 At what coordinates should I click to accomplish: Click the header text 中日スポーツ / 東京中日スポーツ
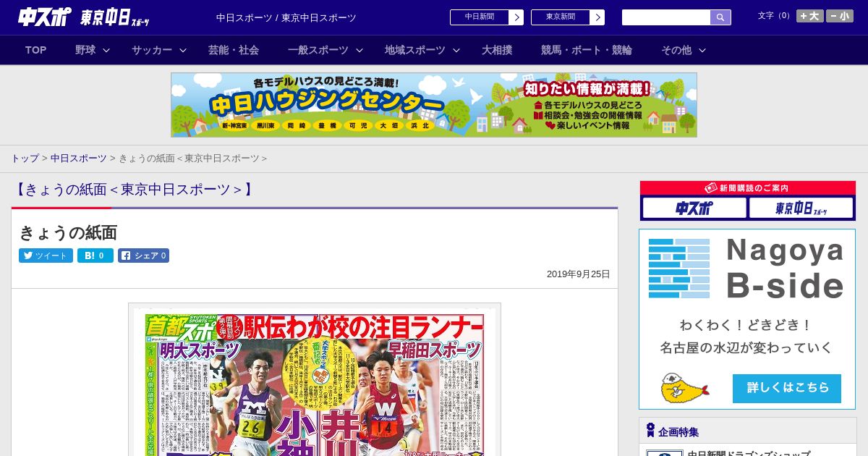tap(286, 17)
